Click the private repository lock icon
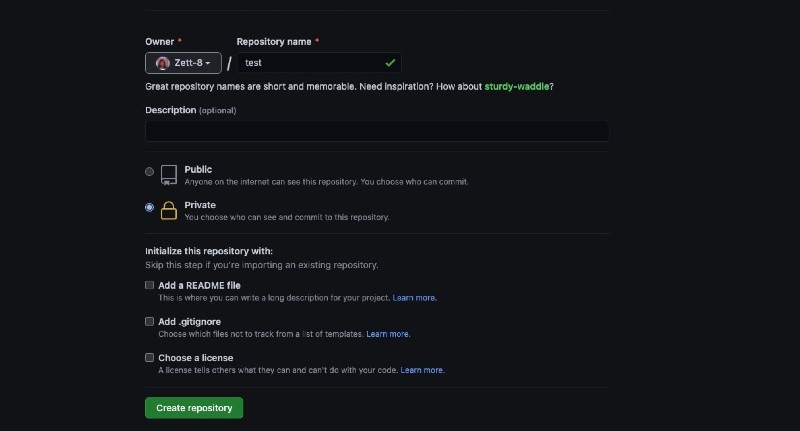 click(x=169, y=210)
